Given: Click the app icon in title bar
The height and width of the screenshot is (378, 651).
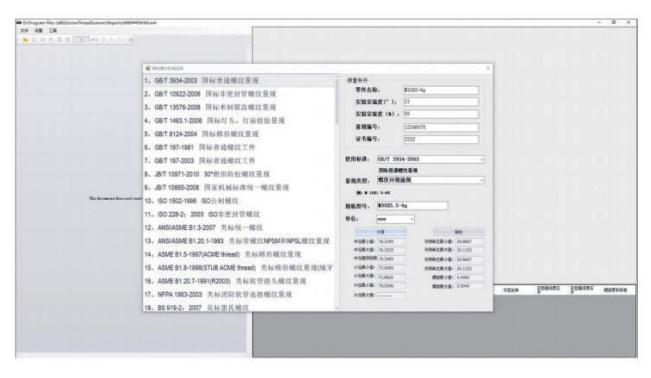Looking at the screenshot, I should [19, 22].
